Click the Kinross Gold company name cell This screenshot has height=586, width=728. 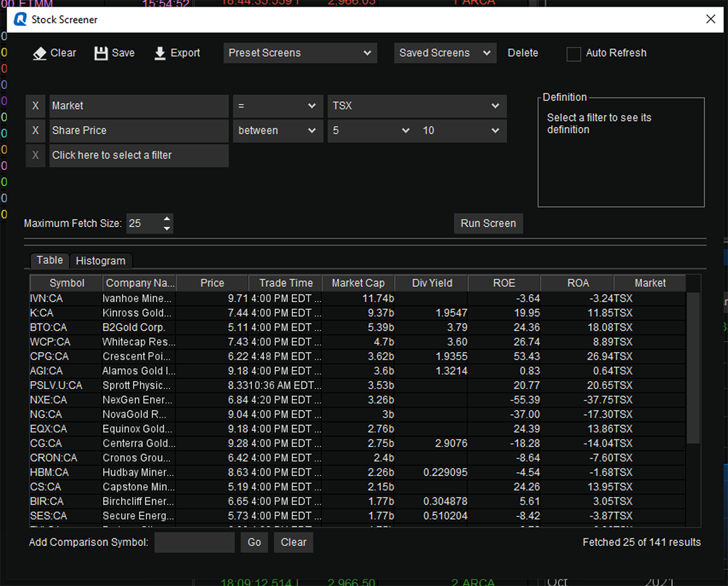pos(139,313)
